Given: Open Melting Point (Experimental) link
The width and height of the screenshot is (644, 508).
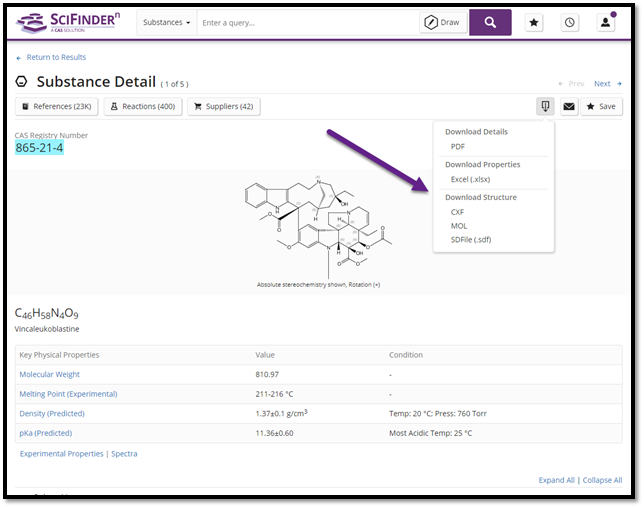Looking at the screenshot, I should pyautogui.click(x=69, y=394).
